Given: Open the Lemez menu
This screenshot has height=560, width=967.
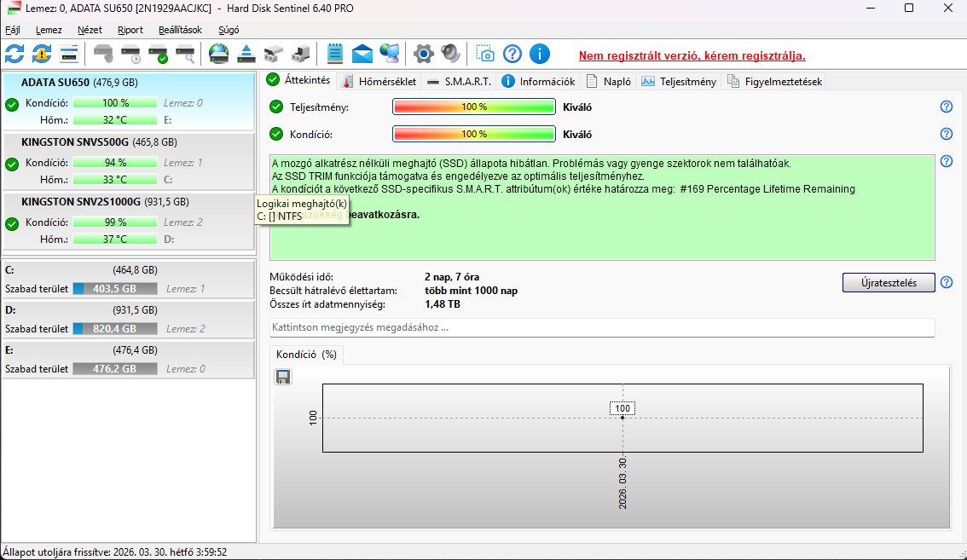Looking at the screenshot, I should pyautogui.click(x=49, y=30).
